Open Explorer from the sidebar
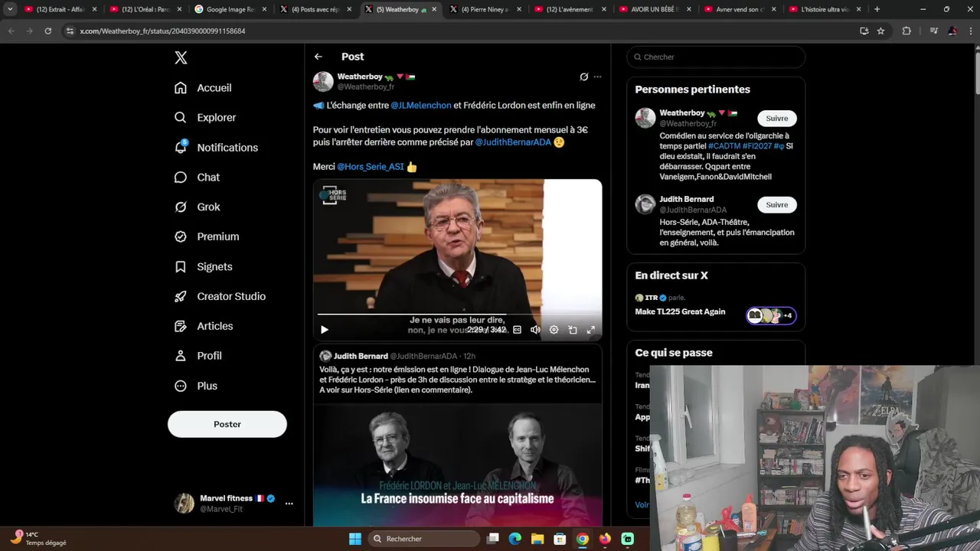This screenshot has width=980, height=551. pos(205,118)
